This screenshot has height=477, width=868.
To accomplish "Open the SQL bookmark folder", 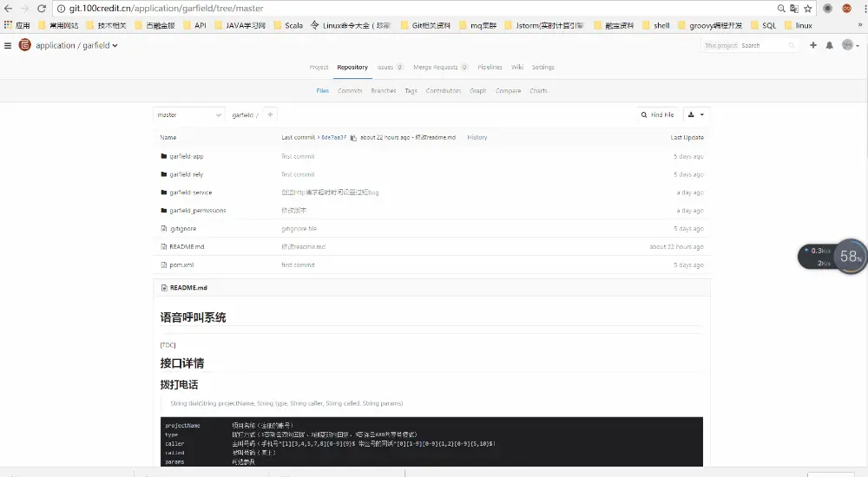I will [763, 25].
